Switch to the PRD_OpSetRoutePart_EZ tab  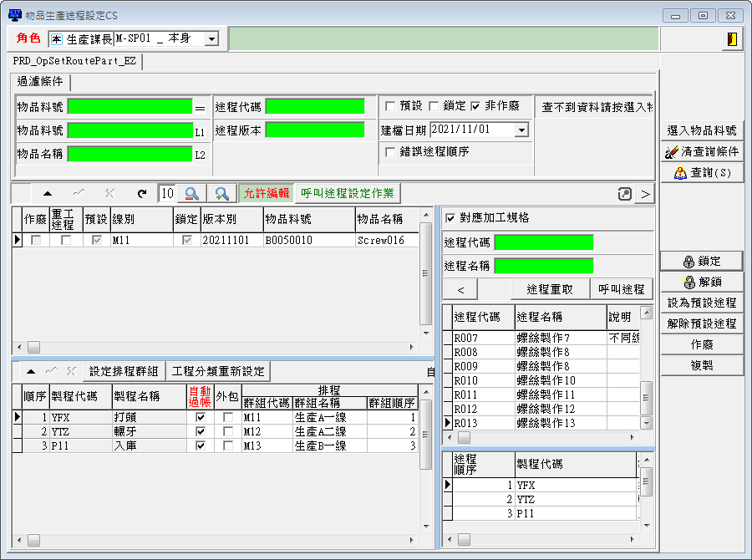(77, 62)
